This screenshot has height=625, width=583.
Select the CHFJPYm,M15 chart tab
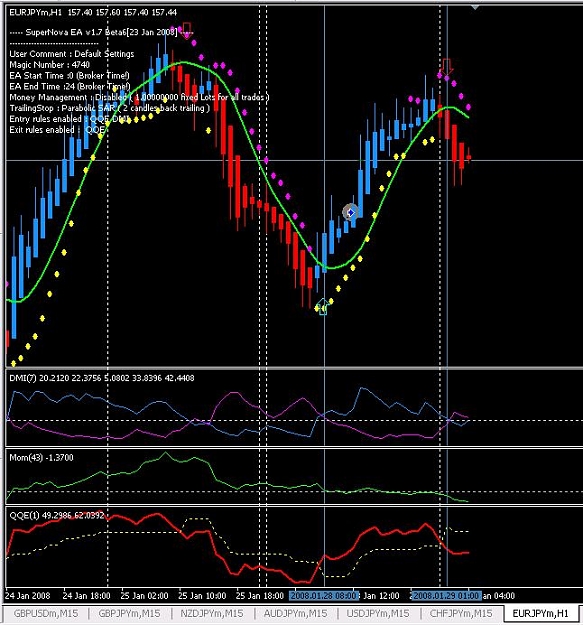click(461, 613)
